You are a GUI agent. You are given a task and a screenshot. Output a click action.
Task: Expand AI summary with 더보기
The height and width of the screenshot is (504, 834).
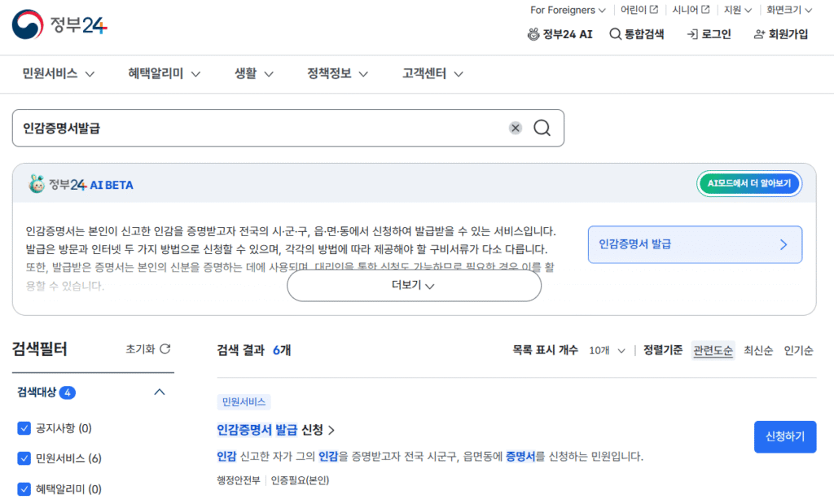[x=414, y=286]
